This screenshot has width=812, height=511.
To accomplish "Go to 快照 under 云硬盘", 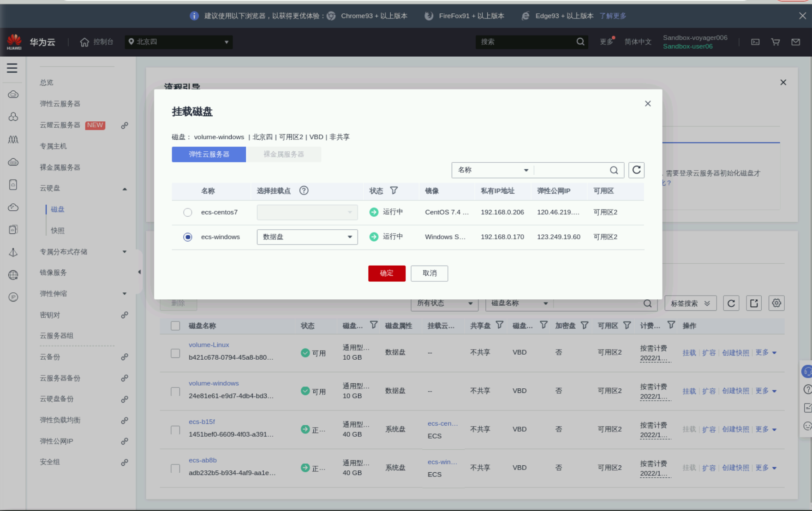I will click(x=58, y=231).
